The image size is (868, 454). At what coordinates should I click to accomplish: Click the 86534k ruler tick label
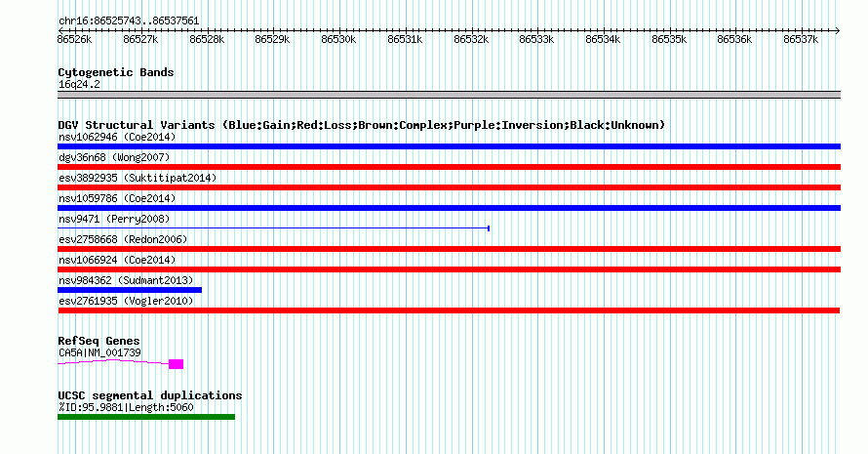click(603, 39)
